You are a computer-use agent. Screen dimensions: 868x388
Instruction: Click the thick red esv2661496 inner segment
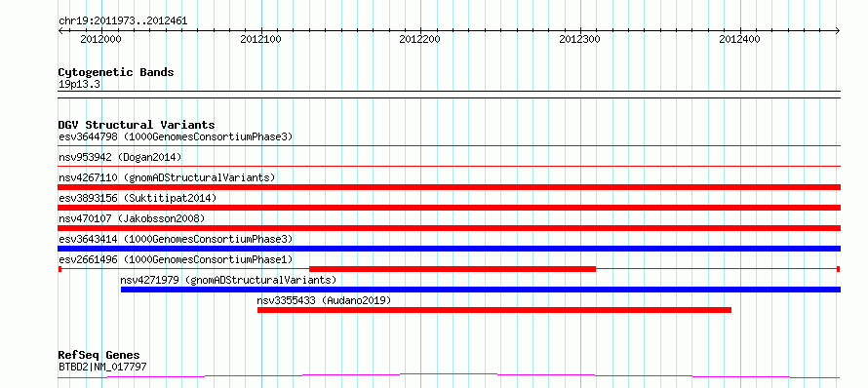(453, 269)
